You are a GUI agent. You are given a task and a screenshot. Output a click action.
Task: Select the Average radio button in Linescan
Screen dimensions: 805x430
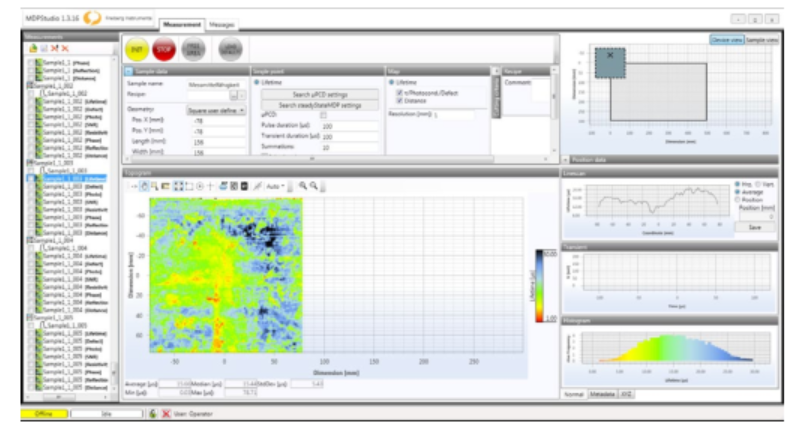click(736, 193)
